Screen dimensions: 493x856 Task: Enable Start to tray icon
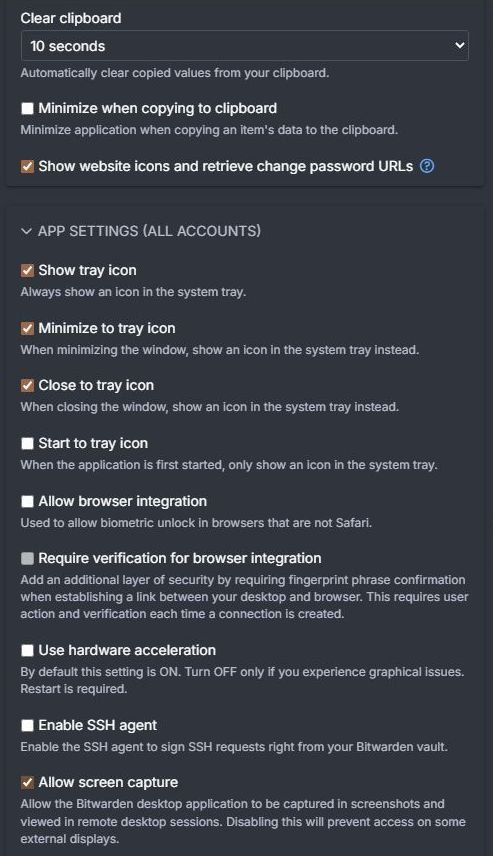pos(27,443)
